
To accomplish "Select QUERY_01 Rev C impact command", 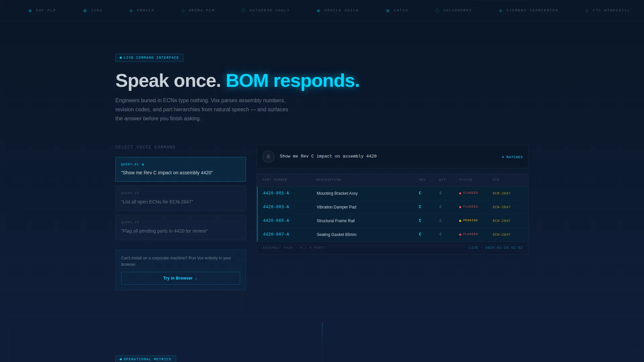I will click(x=180, y=169).
